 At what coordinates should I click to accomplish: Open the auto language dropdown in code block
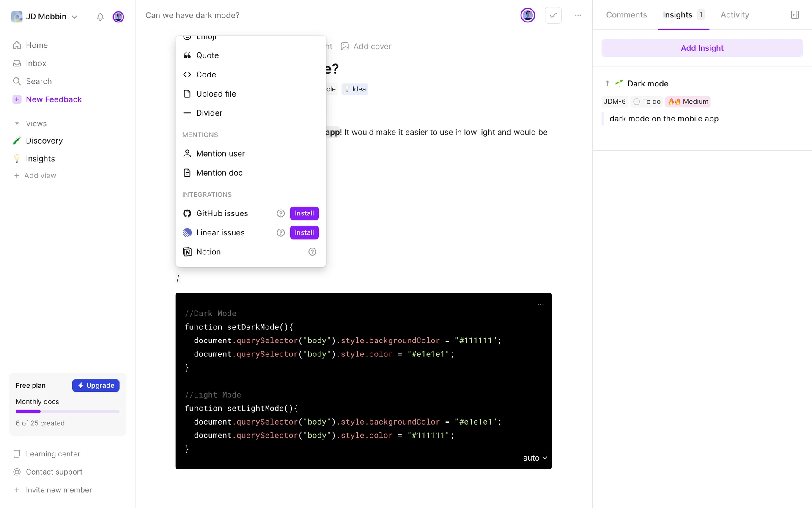pos(535,458)
